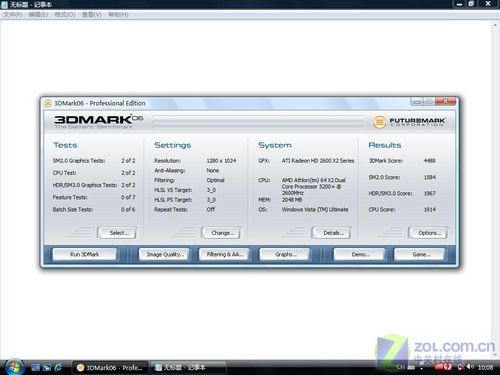
Task: Click the Settings section heading
Action: pyautogui.click(x=172, y=145)
